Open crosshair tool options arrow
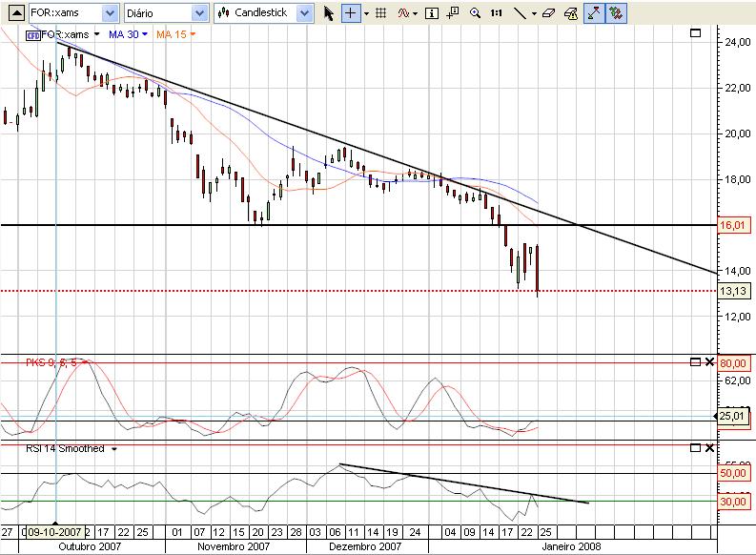The image size is (756, 555). click(x=366, y=13)
